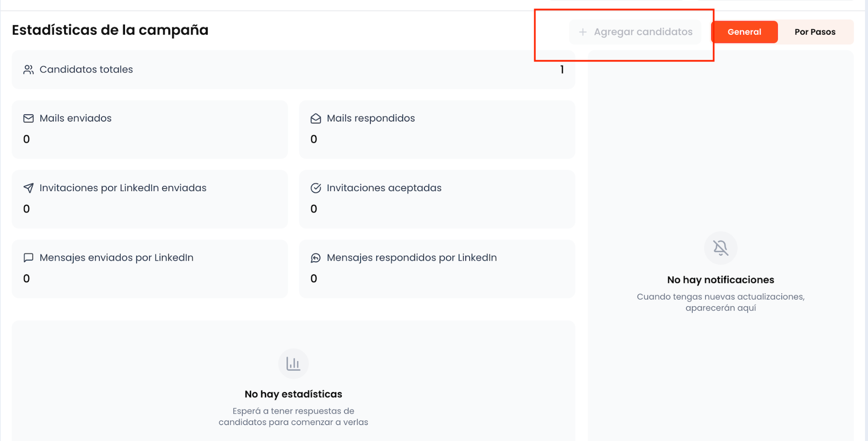Open the Candidatos totales card
The image size is (868, 441).
[x=293, y=70]
